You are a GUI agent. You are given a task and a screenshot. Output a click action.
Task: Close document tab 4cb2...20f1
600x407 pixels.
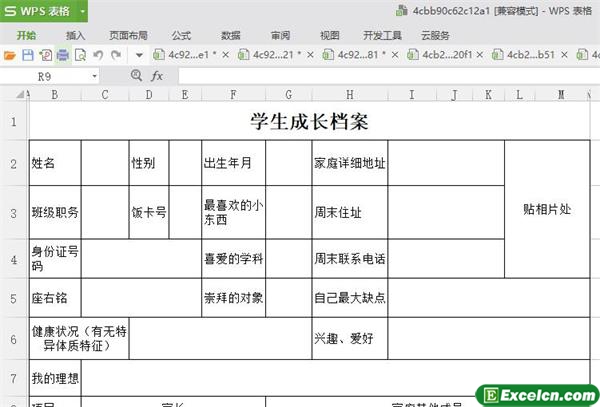pyautogui.click(x=480, y=55)
